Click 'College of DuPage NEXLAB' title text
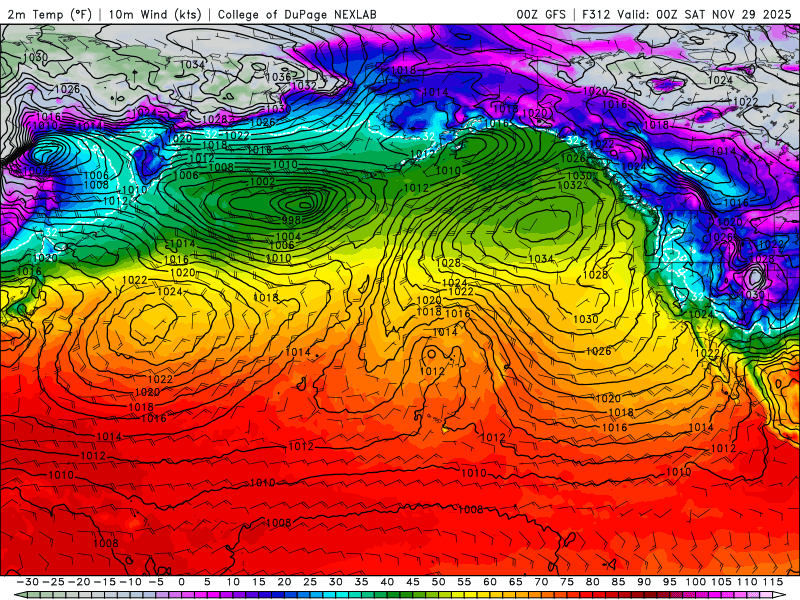Screen dimensions: 800x600 click(297, 14)
